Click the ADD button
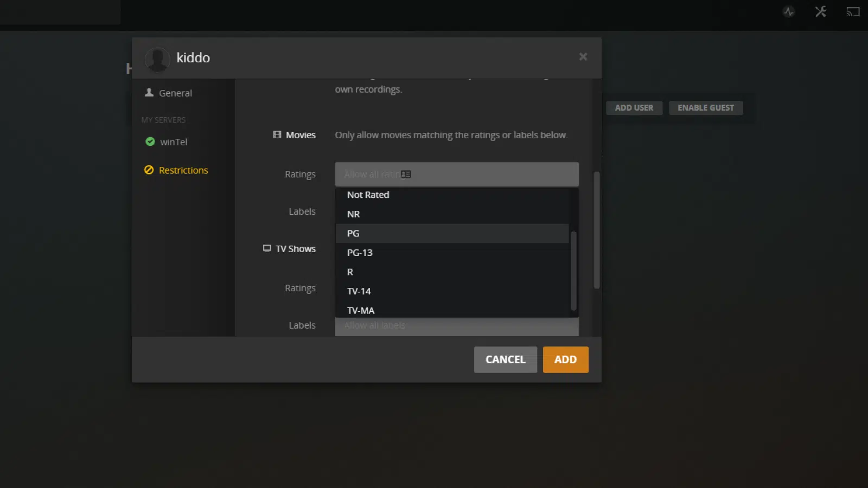The height and width of the screenshot is (488, 868). click(565, 359)
